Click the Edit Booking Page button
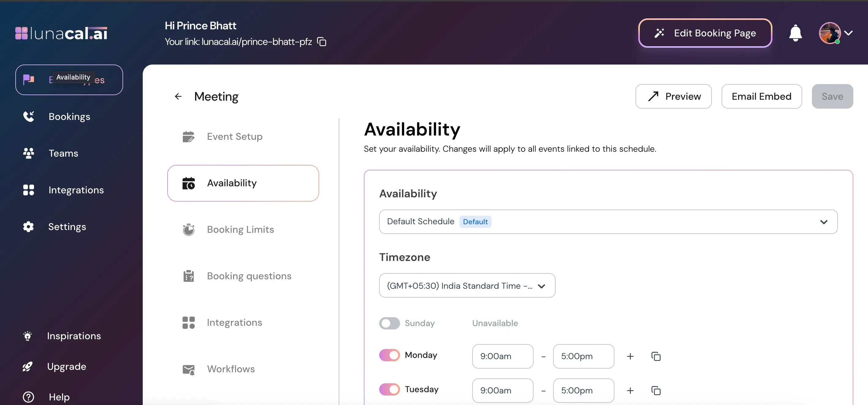This screenshot has width=868, height=405. pyautogui.click(x=705, y=33)
